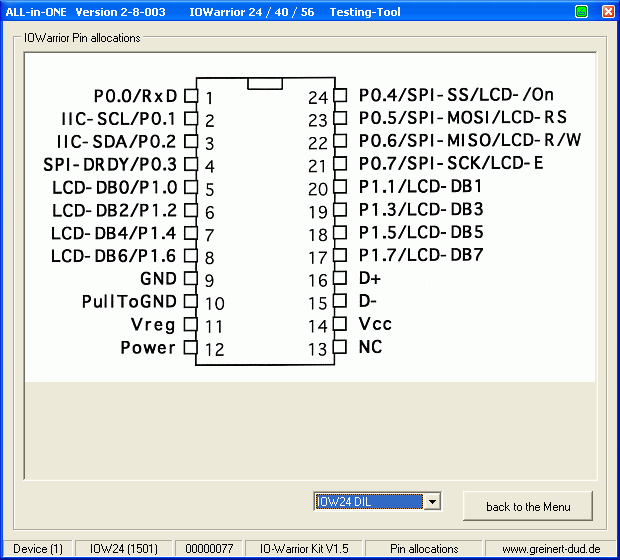Click the Power pin label
The image size is (620, 560).
[148, 348]
